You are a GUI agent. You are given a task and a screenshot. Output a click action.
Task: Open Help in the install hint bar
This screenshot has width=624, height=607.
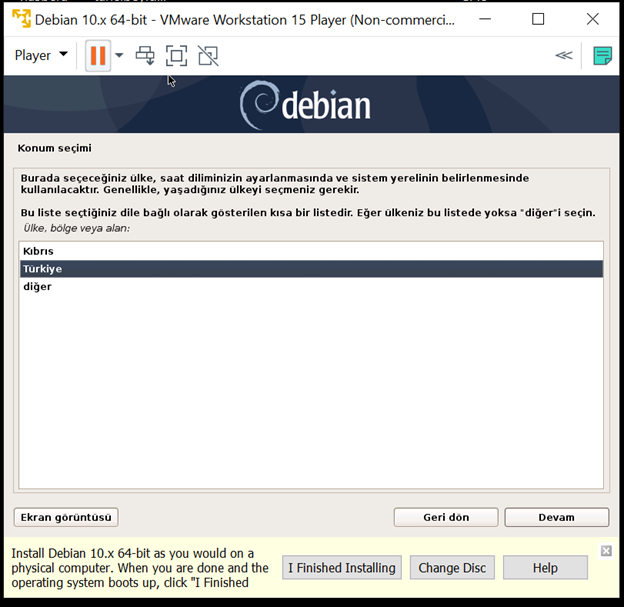click(x=545, y=568)
